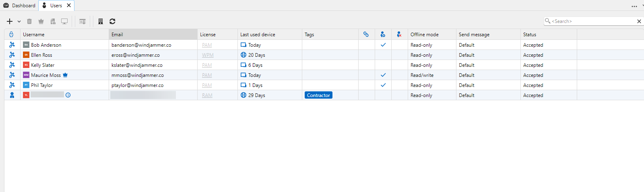This screenshot has width=644, height=192.
Task: Click Bob Anderson's user type icon
Action: click(12, 45)
